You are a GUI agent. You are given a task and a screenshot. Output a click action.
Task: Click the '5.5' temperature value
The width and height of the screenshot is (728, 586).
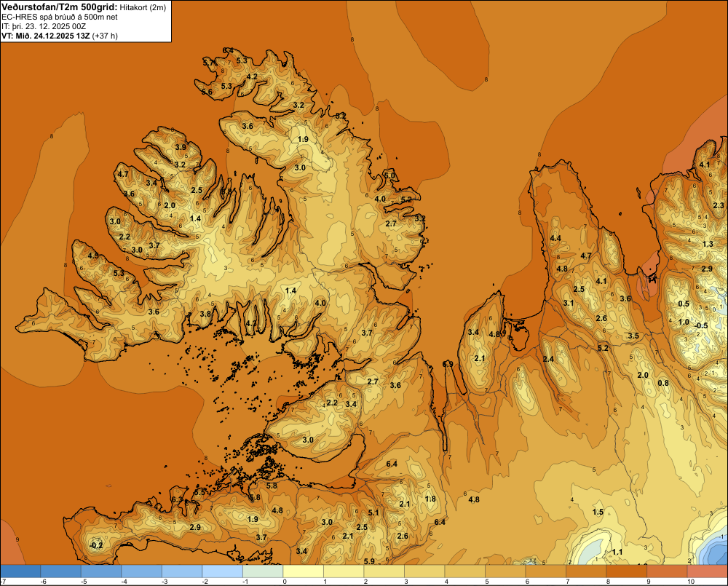(x=199, y=492)
